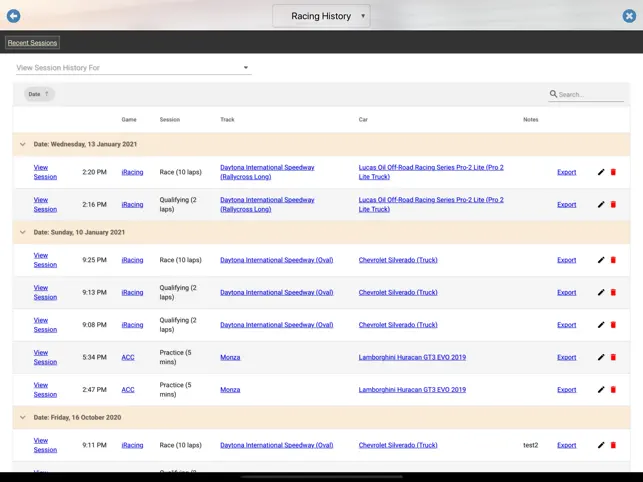Delete the 9:25 PM session
This screenshot has width=643, height=482.
tap(613, 260)
